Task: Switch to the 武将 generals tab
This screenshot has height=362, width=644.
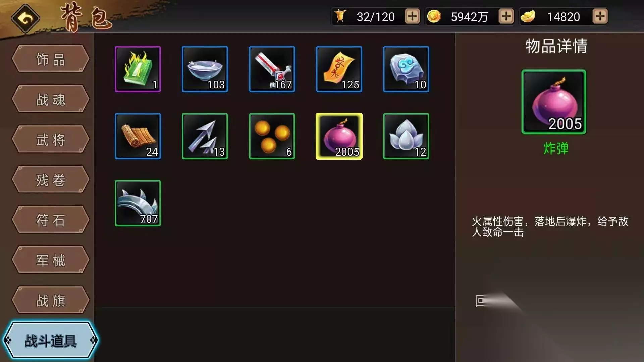Action: point(51,139)
